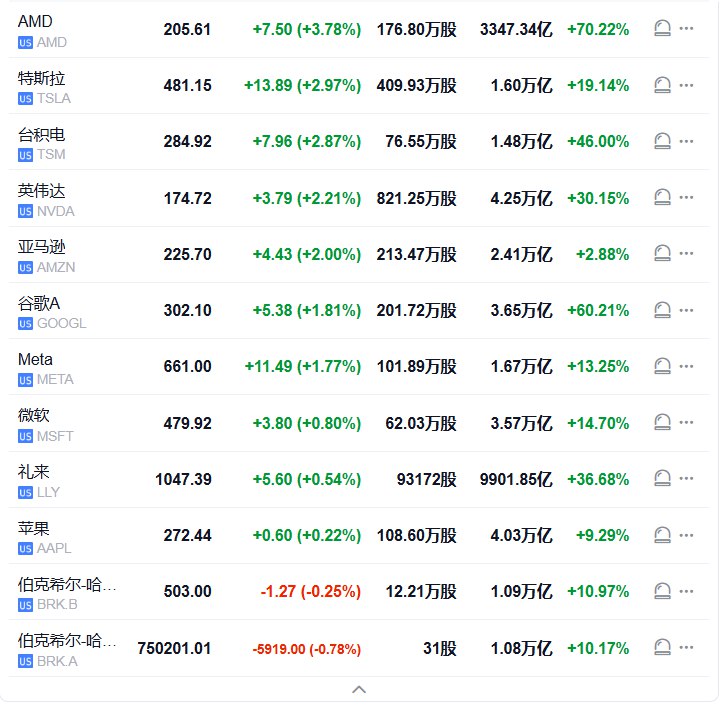Click the BRK.B ticker symbol

(57, 604)
